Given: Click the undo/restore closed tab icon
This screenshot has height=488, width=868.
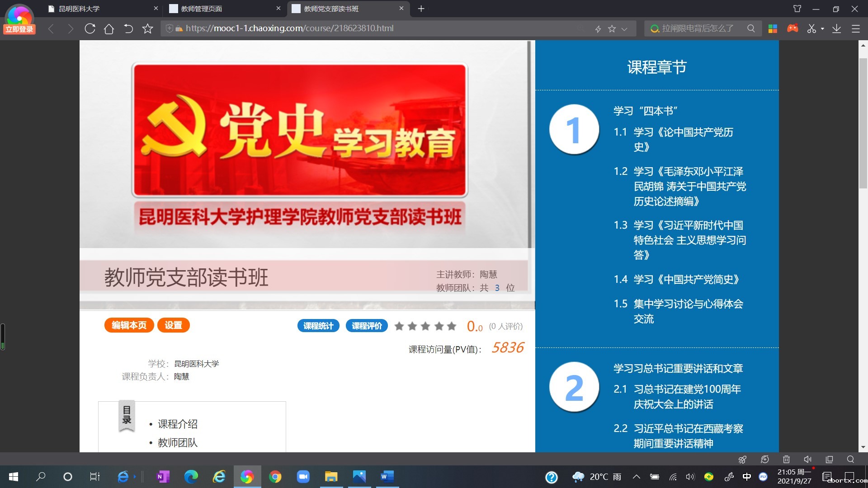Looking at the screenshot, I should (x=128, y=28).
